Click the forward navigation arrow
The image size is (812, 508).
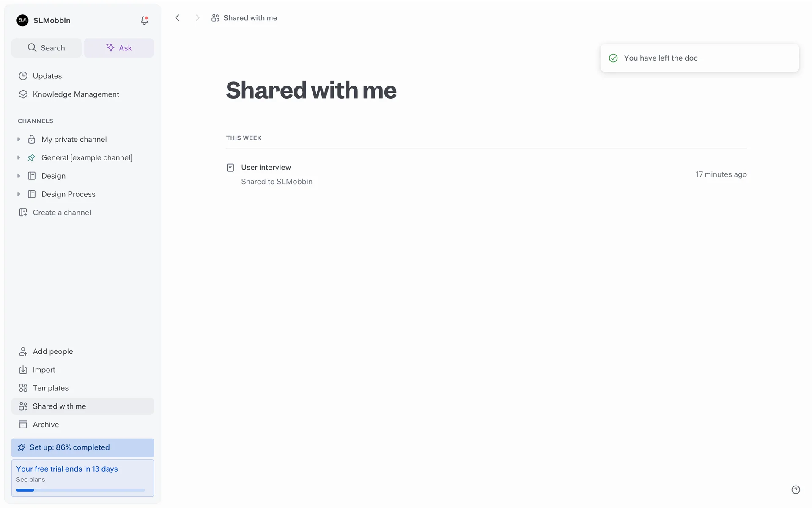[197, 18]
